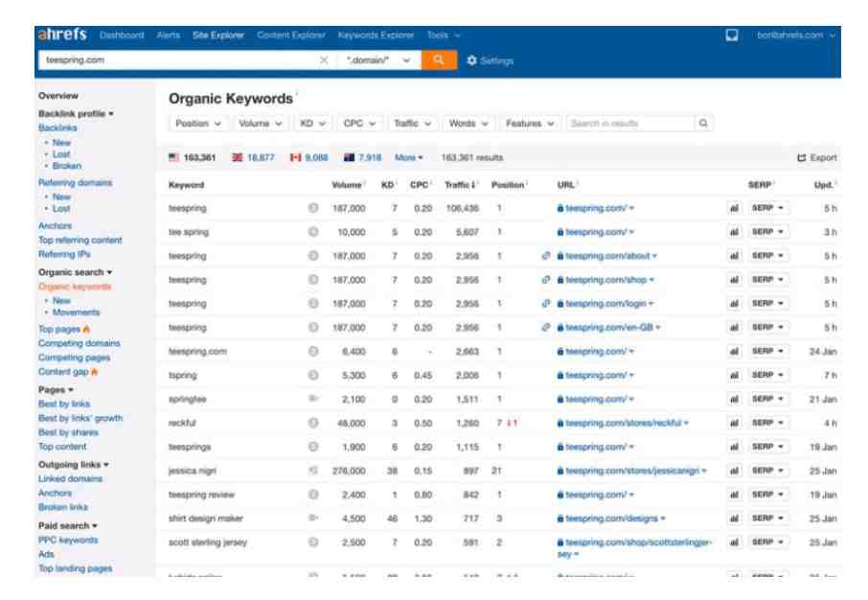
Task: Open the SERP dropdown for the reckful row
Action: point(767,423)
